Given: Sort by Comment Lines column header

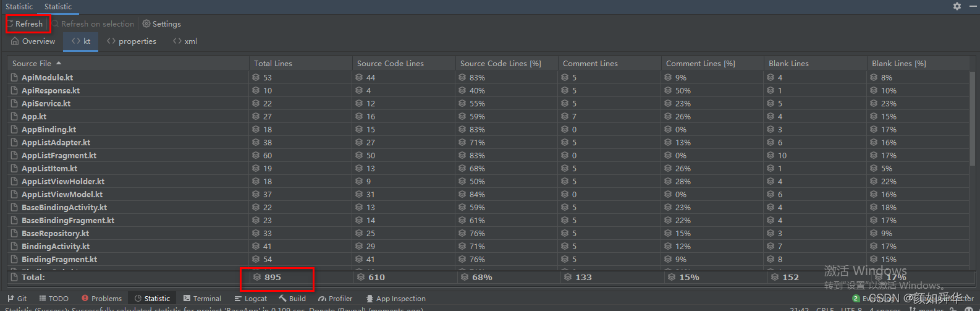Looking at the screenshot, I should pos(610,63).
